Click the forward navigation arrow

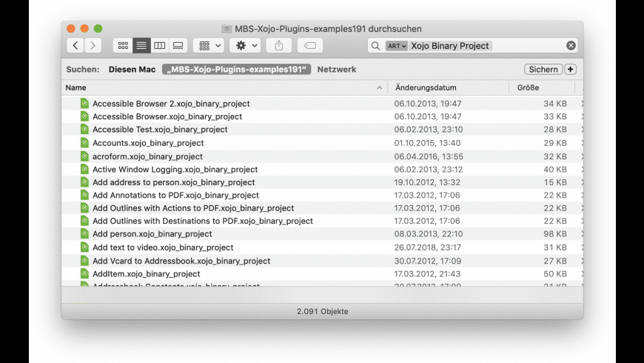tap(93, 46)
